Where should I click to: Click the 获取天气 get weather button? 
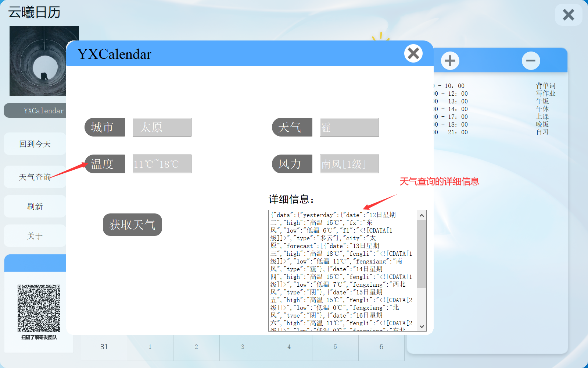(x=132, y=224)
